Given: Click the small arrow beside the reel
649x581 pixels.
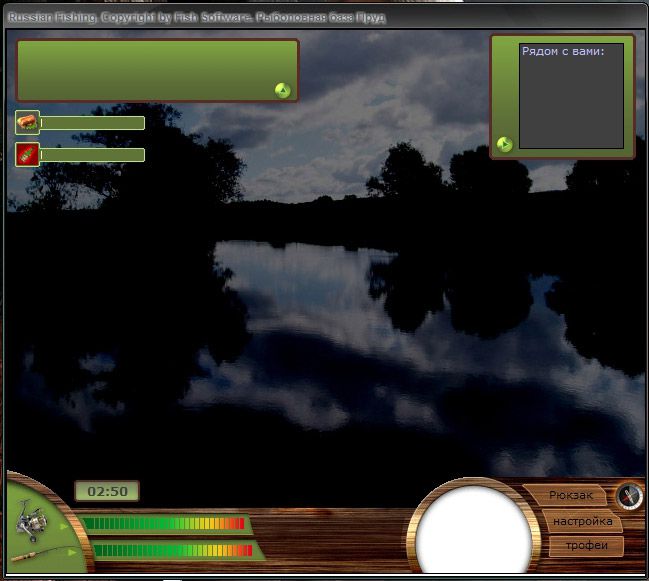Looking at the screenshot, I should (x=66, y=524).
